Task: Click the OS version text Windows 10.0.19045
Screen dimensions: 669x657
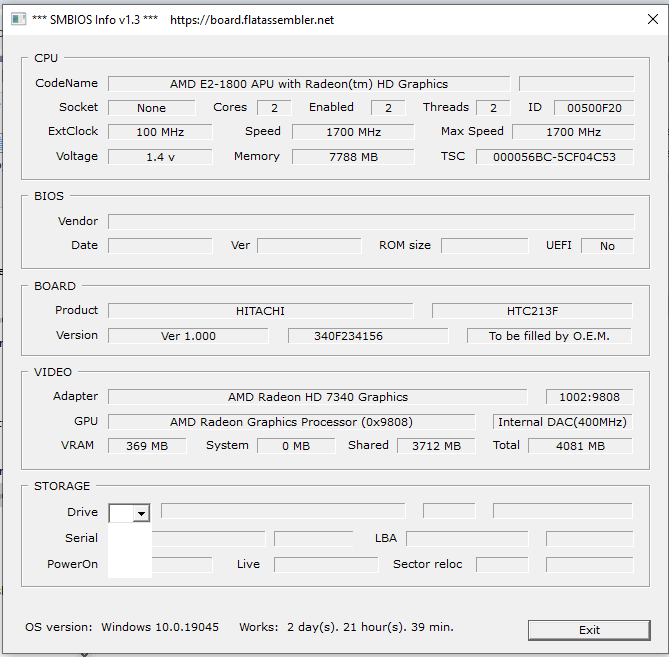Action: (160, 627)
